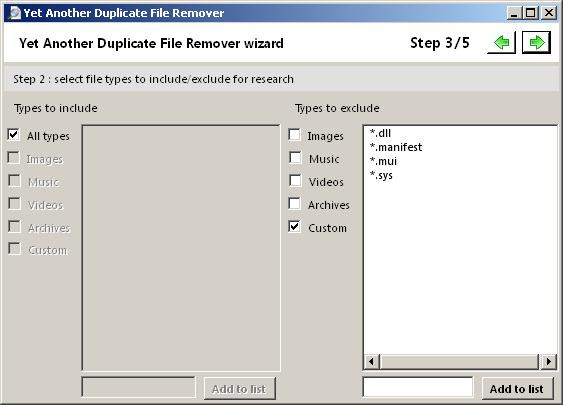The height and width of the screenshot is (405, 563).
Task: Advance with the green right arrow
Action: click(536, 43)
